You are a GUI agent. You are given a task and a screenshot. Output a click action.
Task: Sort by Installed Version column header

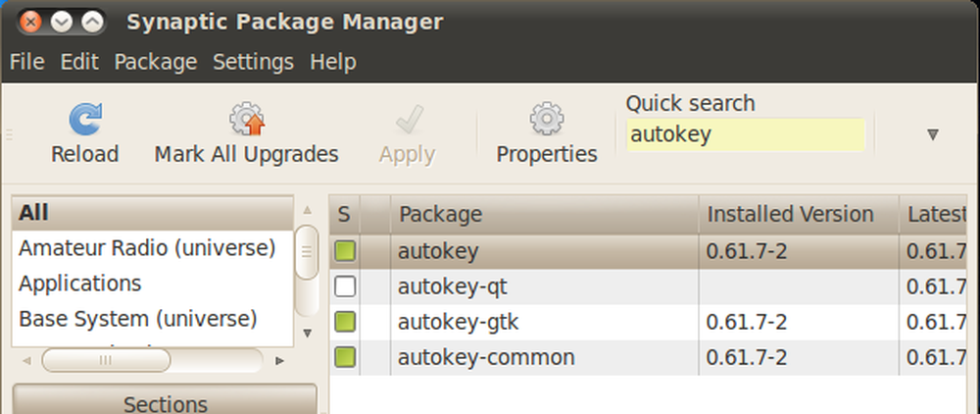click(x=799, y=215)
